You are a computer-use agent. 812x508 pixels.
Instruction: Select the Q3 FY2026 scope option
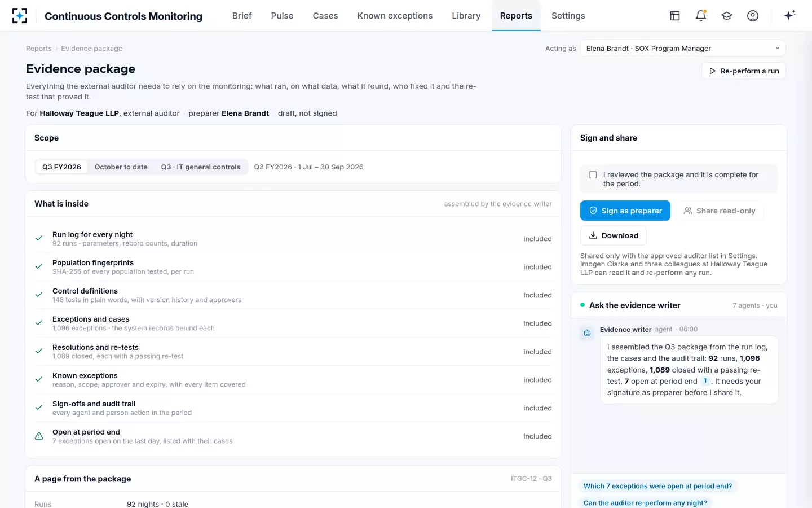point(61,167)
